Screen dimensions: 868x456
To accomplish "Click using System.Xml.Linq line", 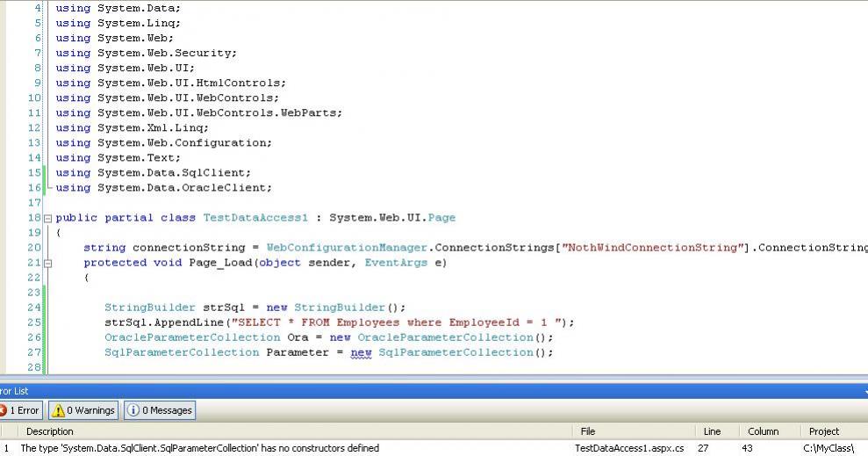I will 133,128.
